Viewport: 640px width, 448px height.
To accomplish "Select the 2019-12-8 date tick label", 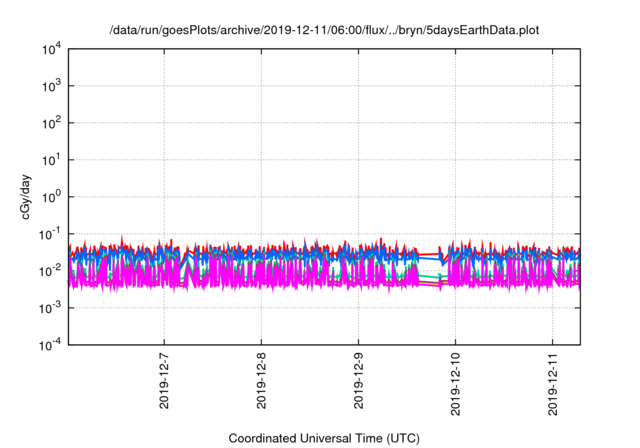I will coord(261,379).
